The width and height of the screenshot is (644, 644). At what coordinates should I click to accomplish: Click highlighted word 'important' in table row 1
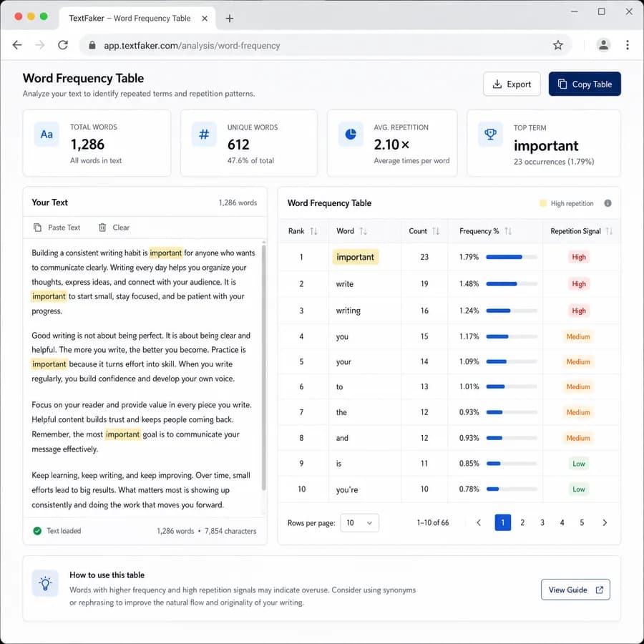(355, 257)
